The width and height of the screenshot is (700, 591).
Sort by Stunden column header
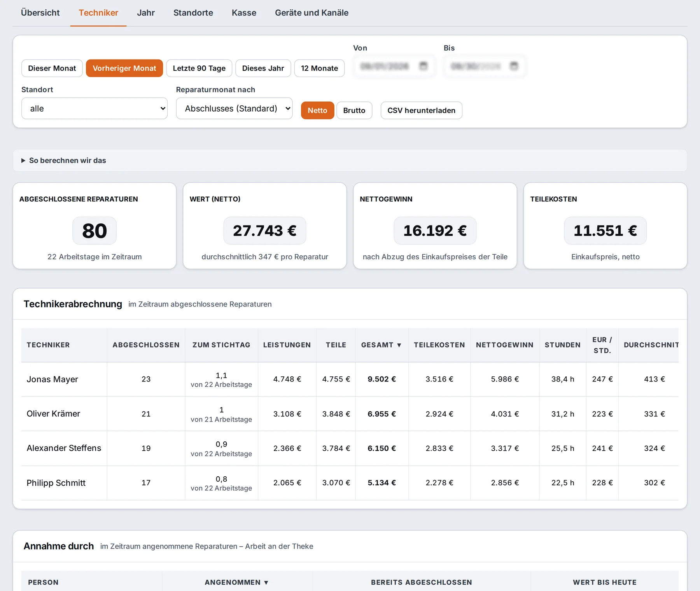(x=562, y=345)
